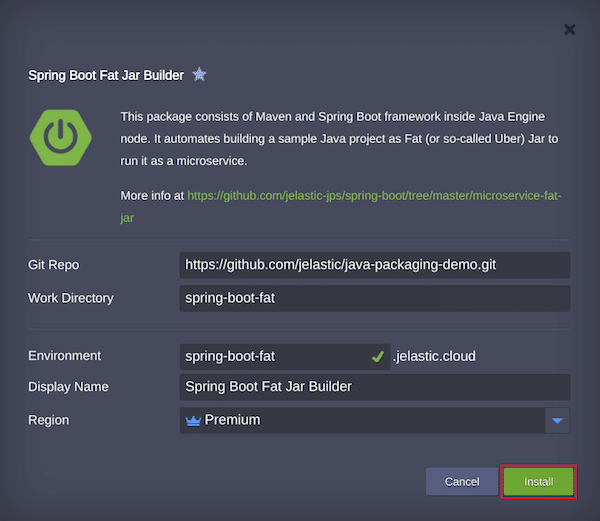
Task: Click the Environment name field
Action: 285,356
